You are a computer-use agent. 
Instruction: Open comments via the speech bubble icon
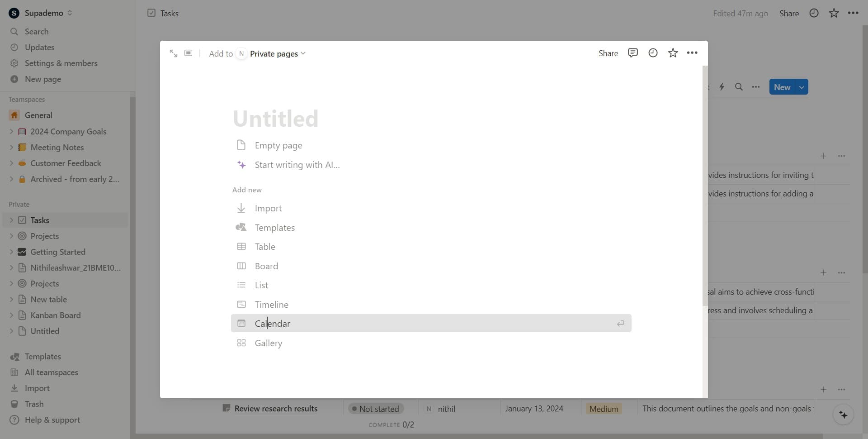(x=633, y=53)
